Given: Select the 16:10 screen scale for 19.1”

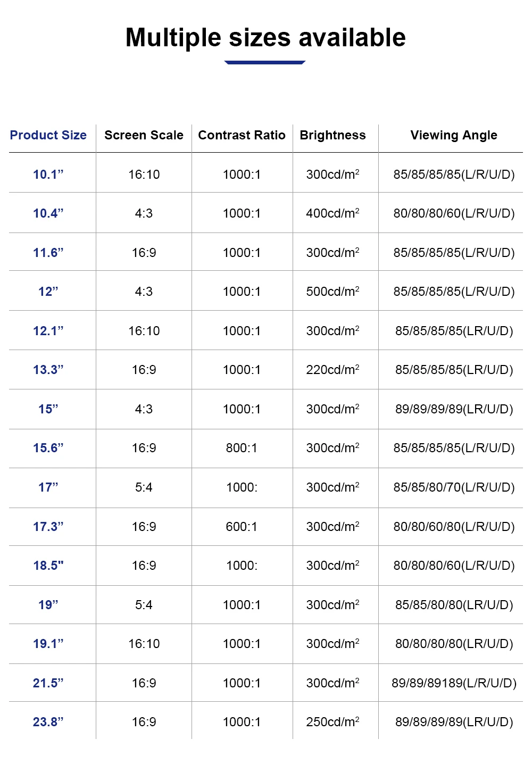Looking at the screenshot, I should tap(144, 644).
